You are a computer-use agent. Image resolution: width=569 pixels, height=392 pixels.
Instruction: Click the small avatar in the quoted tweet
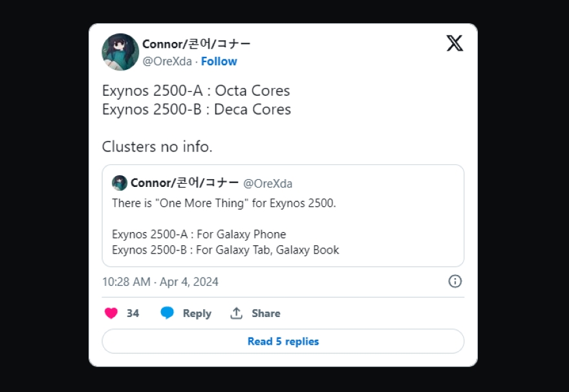[120, 183]
